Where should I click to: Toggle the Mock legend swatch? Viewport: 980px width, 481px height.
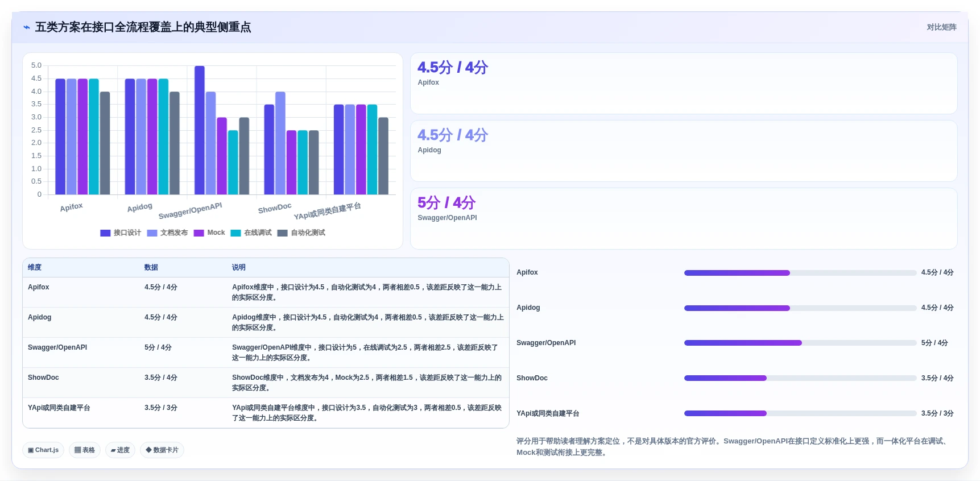[x=199, y=233]
